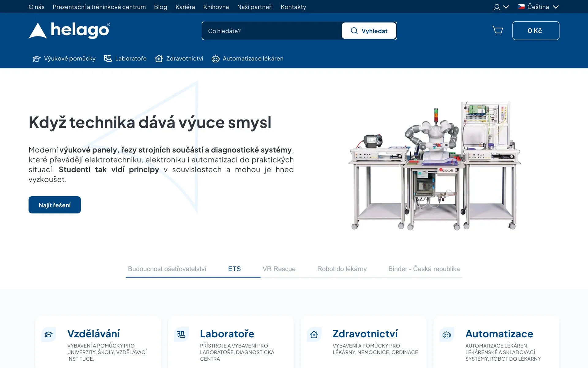Open Výukové pomůcky category menu
588x368 pixels.
[x=64, y=59]
